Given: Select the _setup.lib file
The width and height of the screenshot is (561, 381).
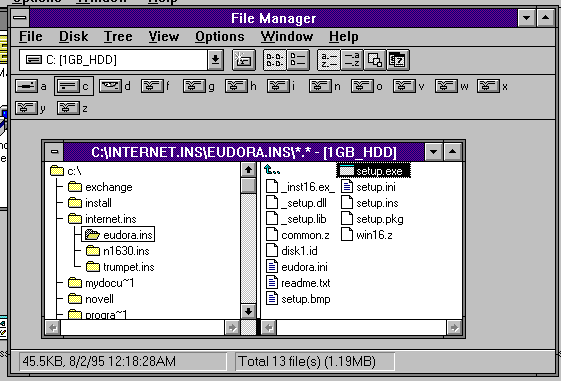Looking at the screenshot, I should [x=296, y=219].
